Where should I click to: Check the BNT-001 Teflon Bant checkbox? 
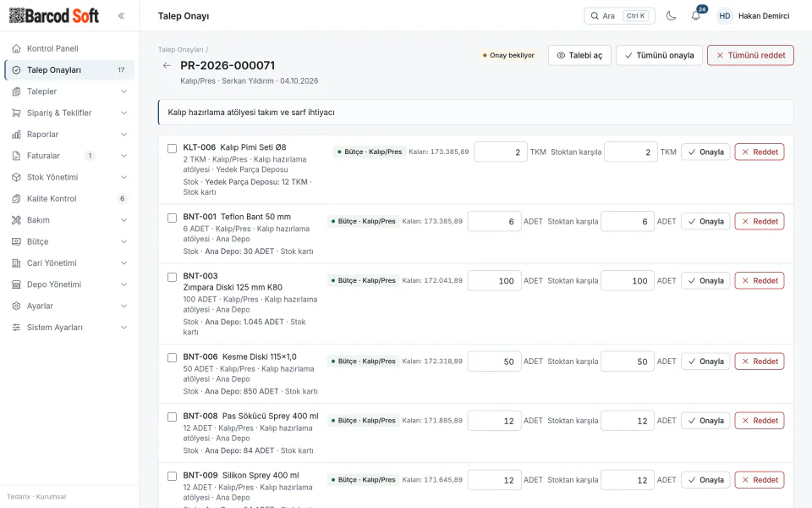[x=172, y=218]
